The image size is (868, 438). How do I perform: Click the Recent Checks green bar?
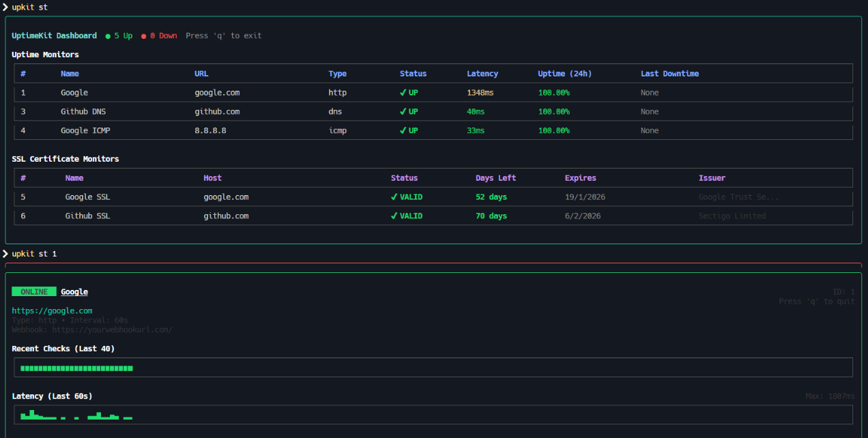(x=76, y=368)
